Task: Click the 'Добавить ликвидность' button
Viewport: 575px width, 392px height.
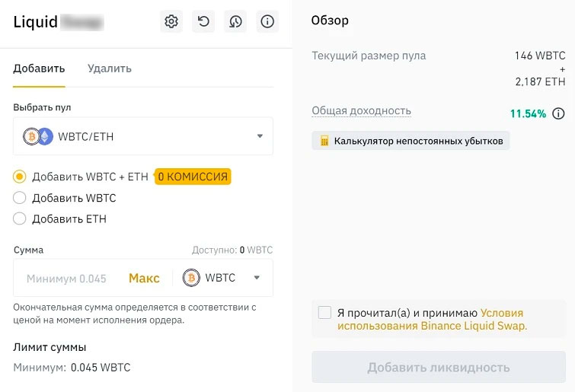Action: [438, 368]
